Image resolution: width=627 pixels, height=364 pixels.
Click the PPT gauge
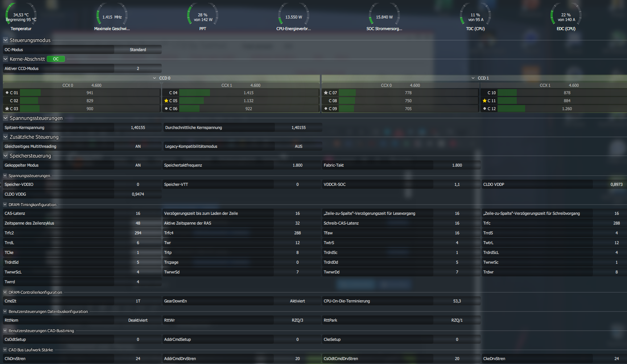pyautogui.click(x=203, y=17)
